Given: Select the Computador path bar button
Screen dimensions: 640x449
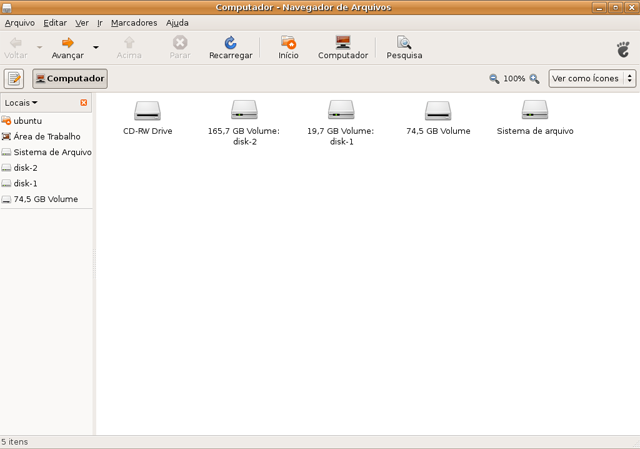Looking at the screenshot, I should 70,78.
